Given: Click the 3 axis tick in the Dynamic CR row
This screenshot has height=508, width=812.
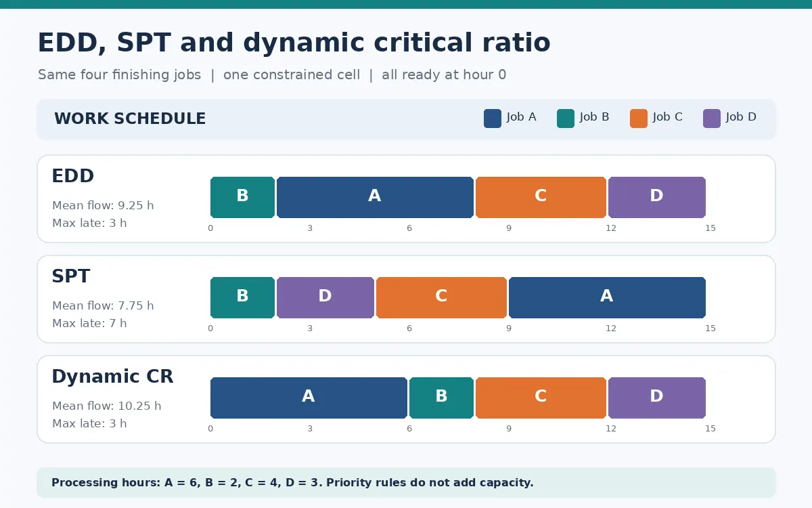Looking at the screenshot, I should pos(310,429).
